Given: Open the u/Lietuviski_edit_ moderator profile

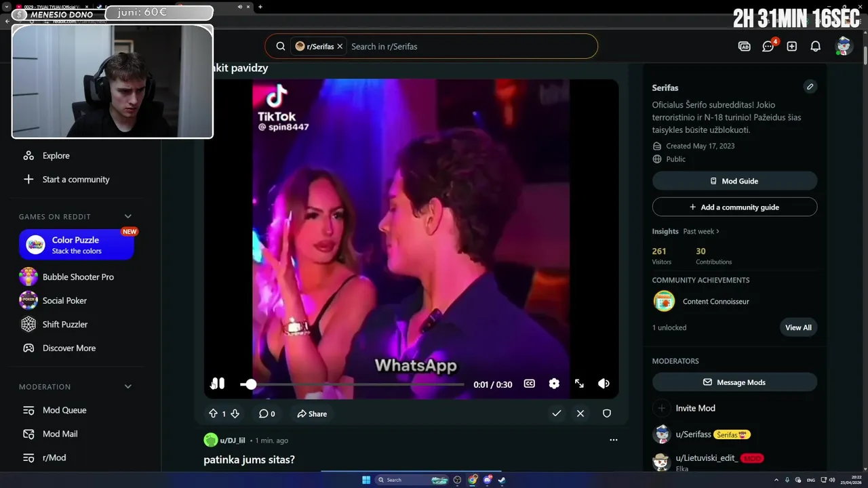Looking at the screenshot, I should point(707,458).
